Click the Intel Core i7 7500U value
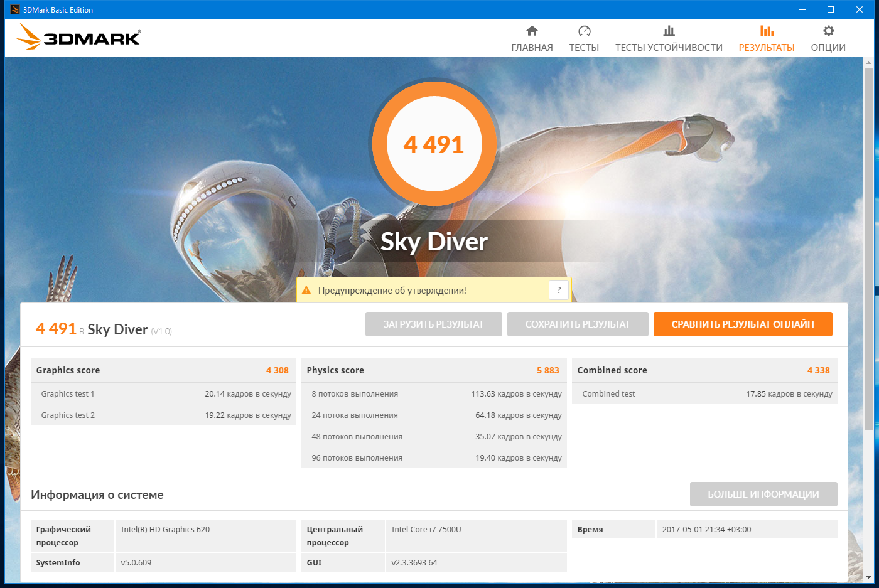879x588 pixels. point(426,530)
